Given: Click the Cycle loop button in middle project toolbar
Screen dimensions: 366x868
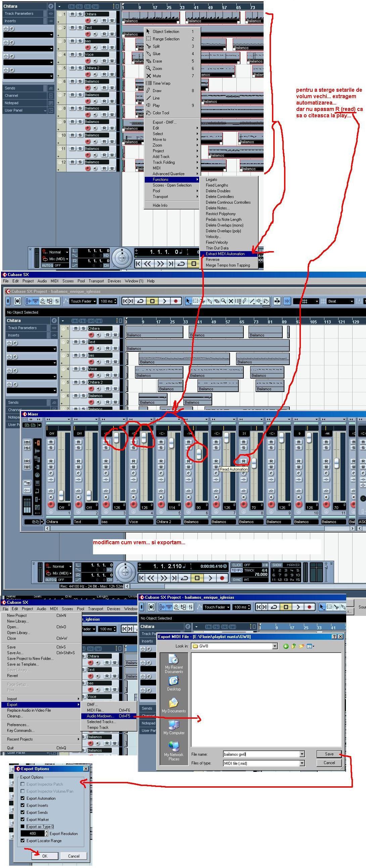Looking at the screenshot, I should click(140, 301).
